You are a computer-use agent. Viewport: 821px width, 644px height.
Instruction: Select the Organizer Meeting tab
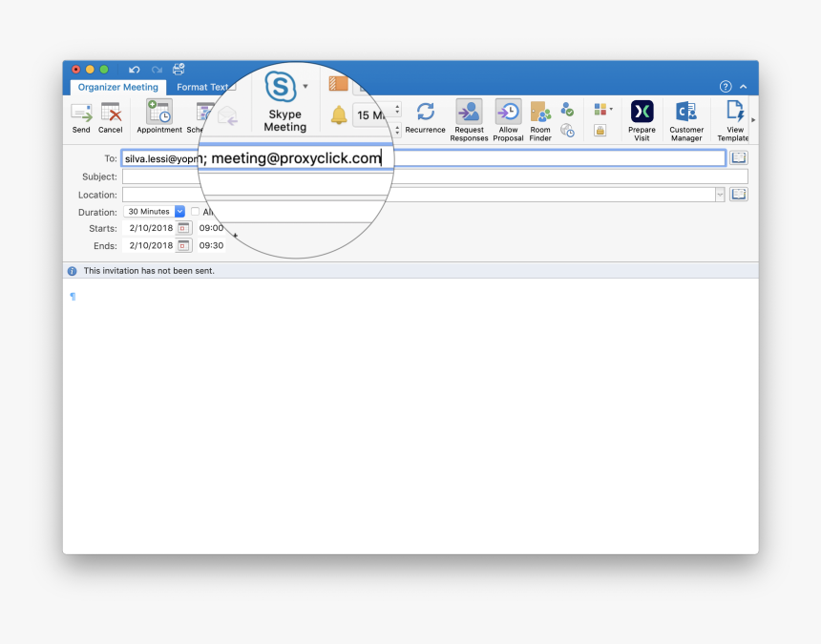point(117,88)
